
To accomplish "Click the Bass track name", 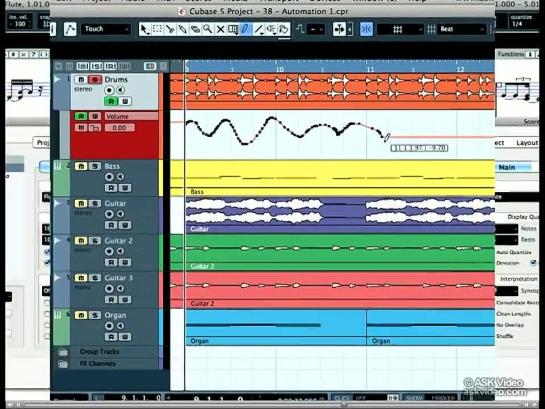I will 112,166.
